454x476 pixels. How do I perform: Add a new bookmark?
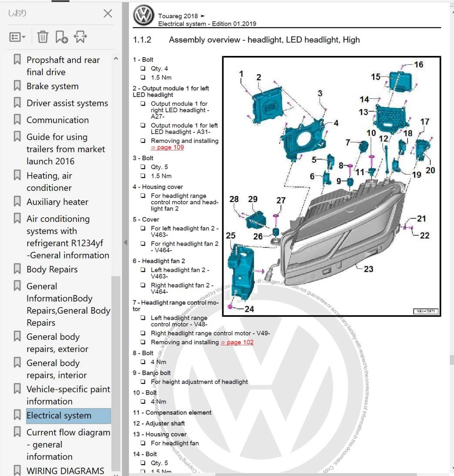click(62, 37)
